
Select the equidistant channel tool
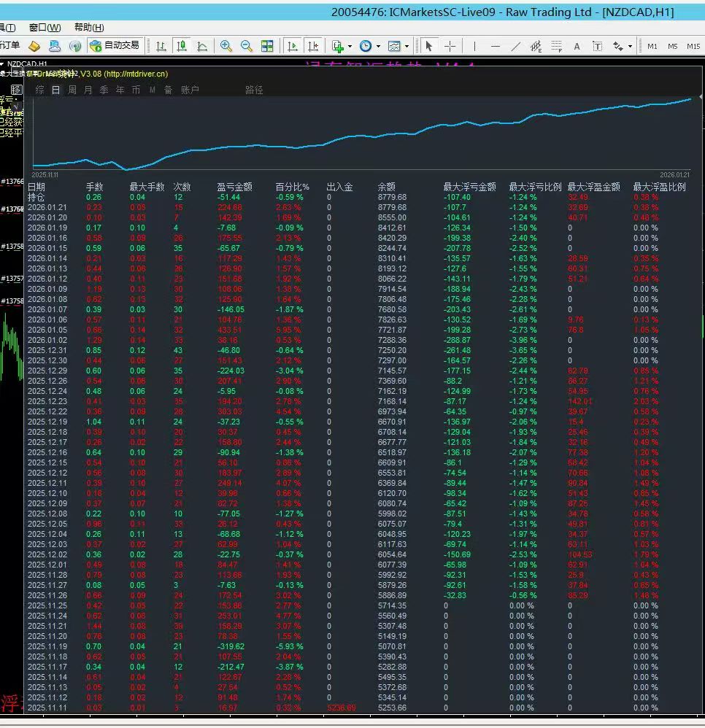536,46
